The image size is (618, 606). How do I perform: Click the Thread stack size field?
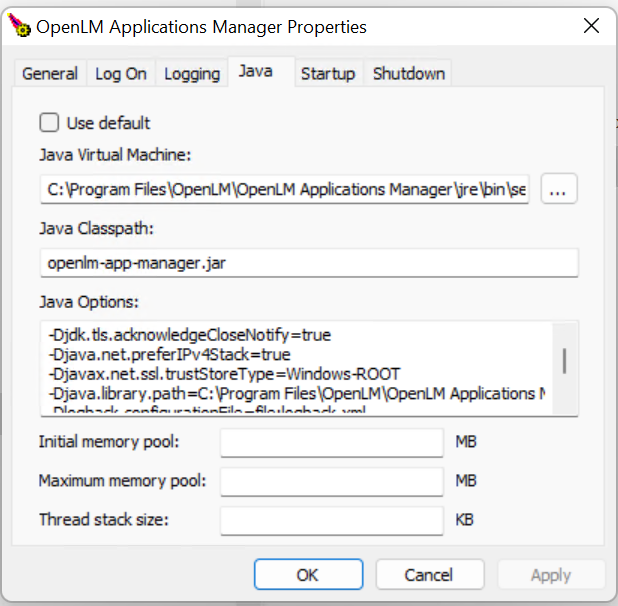point(331,520)
